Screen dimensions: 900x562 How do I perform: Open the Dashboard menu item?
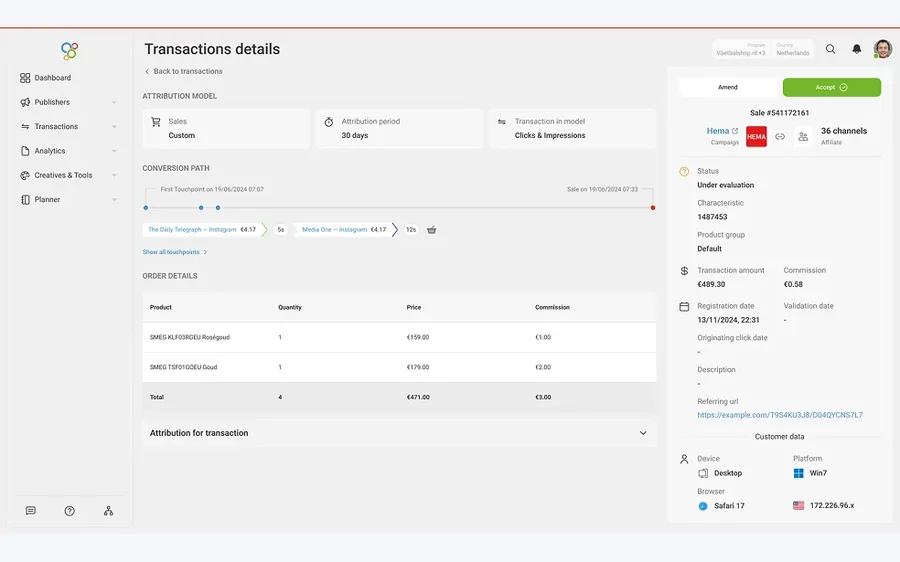click(53, 77)
